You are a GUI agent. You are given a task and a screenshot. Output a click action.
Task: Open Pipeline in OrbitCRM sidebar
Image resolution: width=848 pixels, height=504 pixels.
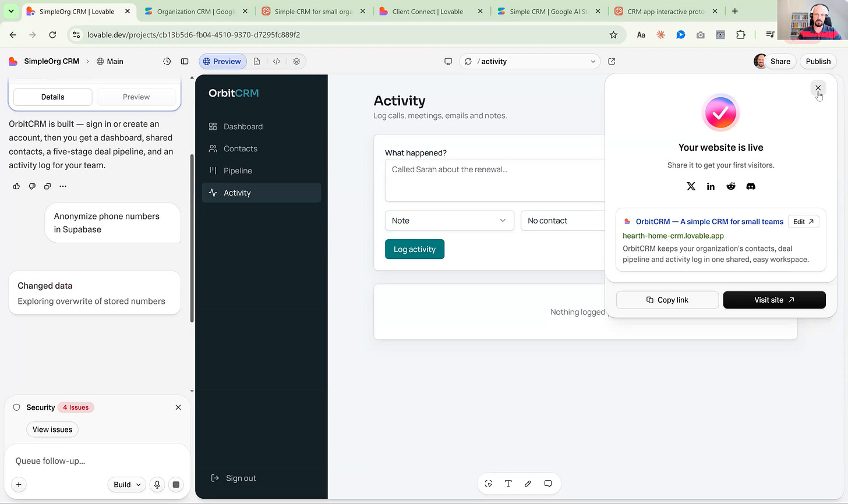click(x=261, y=171)
